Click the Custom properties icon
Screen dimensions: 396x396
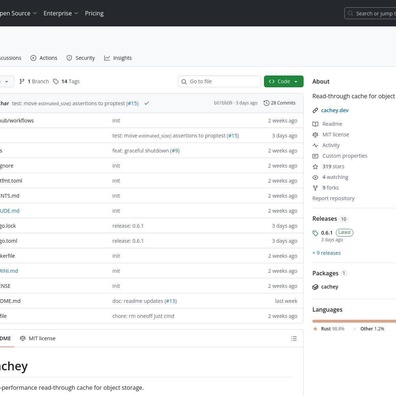(x=315, y=156)
